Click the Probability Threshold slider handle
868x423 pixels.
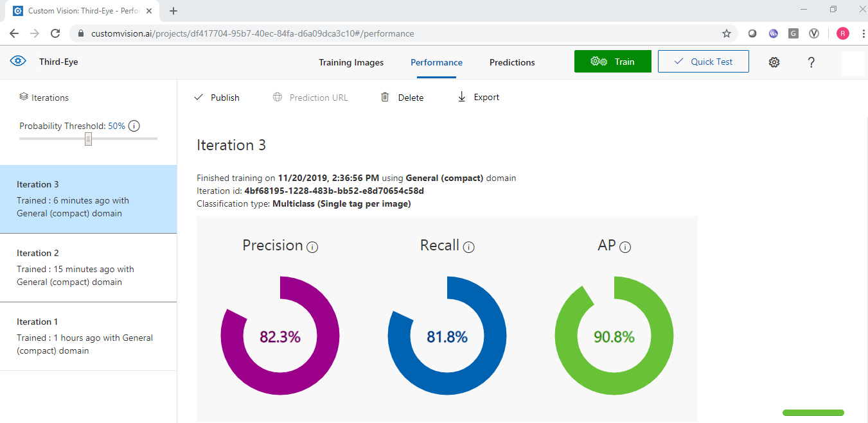tap(89, 139)
